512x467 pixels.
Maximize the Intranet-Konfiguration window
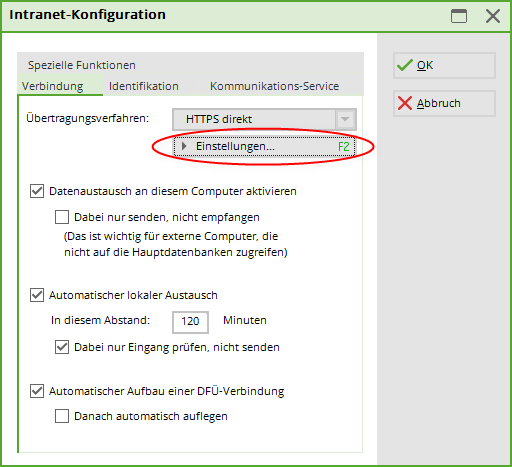pyautogui.click(x=459, y=16)
